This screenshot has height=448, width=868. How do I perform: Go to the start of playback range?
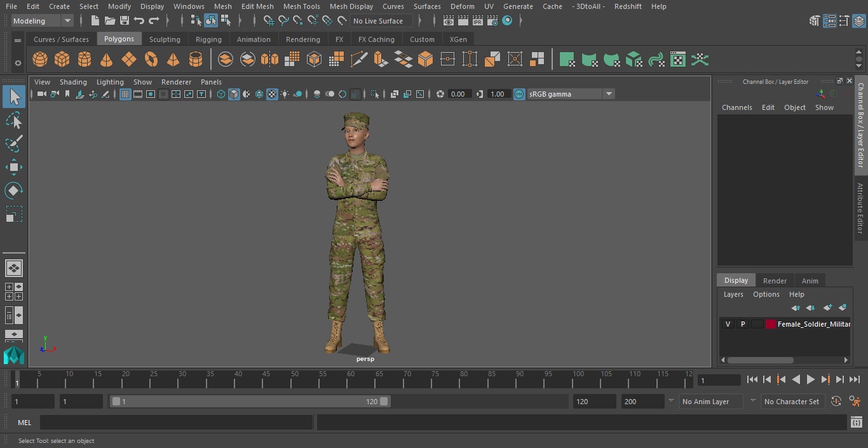pos(752,379)
